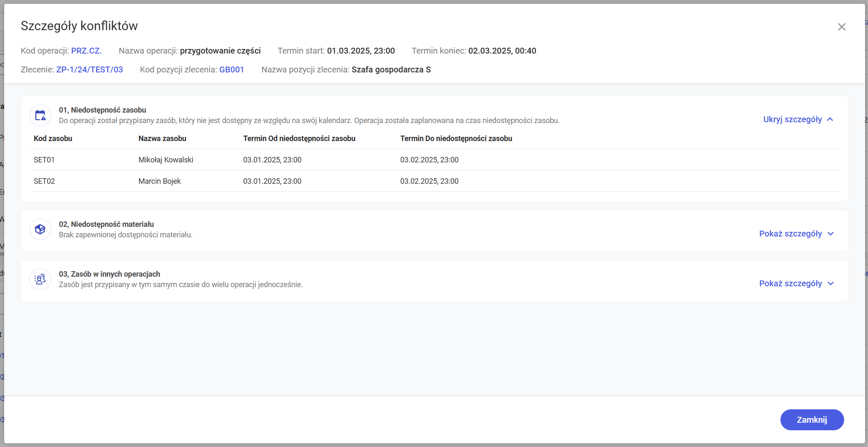Image resolution: width=868 pixels, height=447 pixels.
Task: Select the SET01 resource row
Action: click(x=44, y=160)
